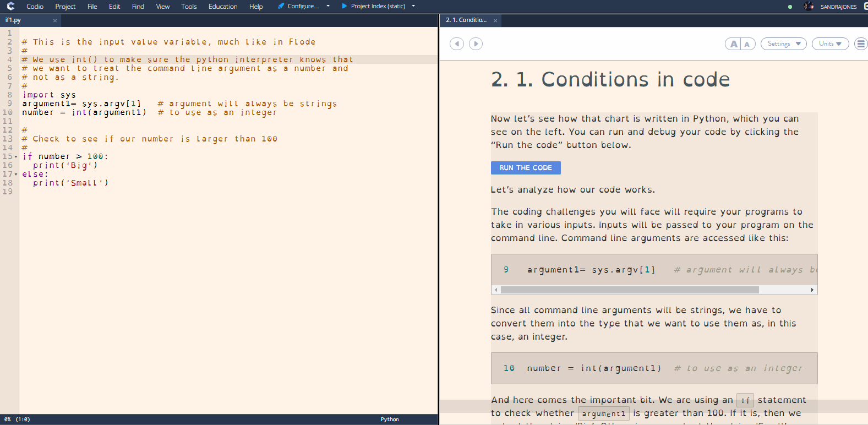This screenshot has width=868, height=425.
Task: Close the if1.py tab
Action: coord(55,20)
